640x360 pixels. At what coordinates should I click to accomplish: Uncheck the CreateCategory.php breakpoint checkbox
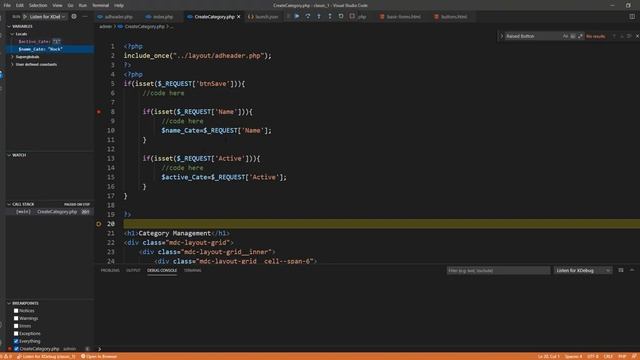click(x=16, y=349)
